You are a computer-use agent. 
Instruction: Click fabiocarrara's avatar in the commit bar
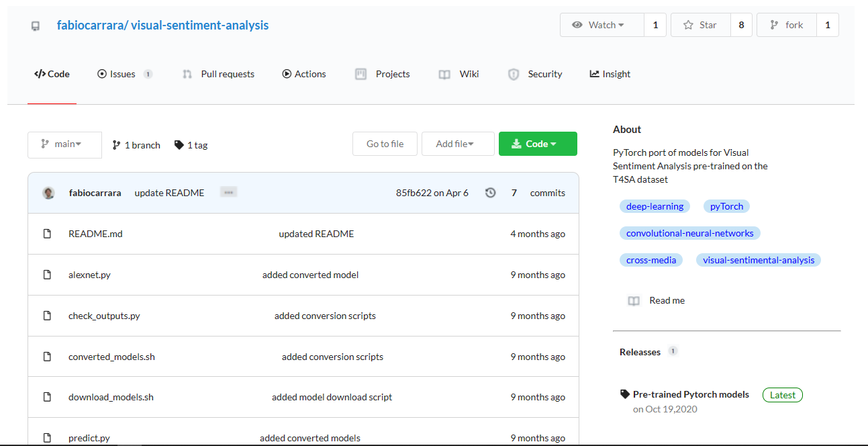48,192
